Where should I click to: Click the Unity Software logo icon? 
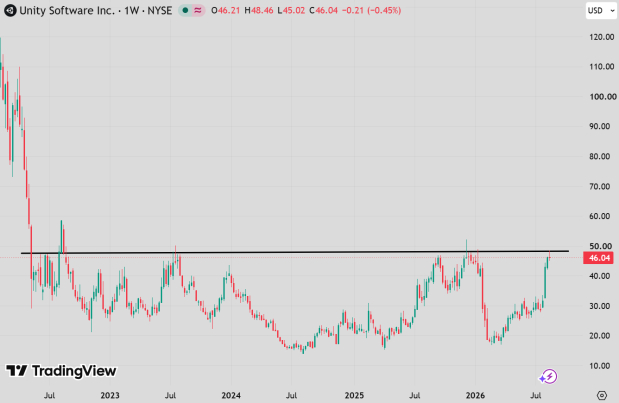(x=10, y=10)
